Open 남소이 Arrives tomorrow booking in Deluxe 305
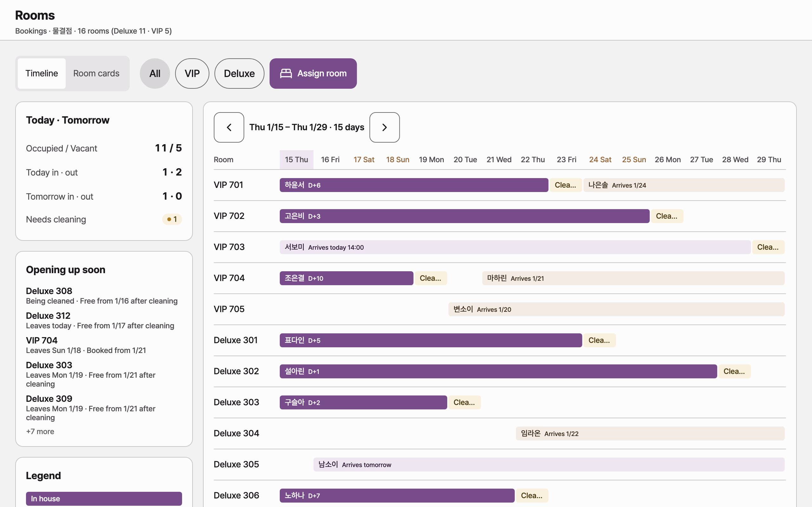The height and width of the screenshot is (507, 812). (x=549, y=465)
